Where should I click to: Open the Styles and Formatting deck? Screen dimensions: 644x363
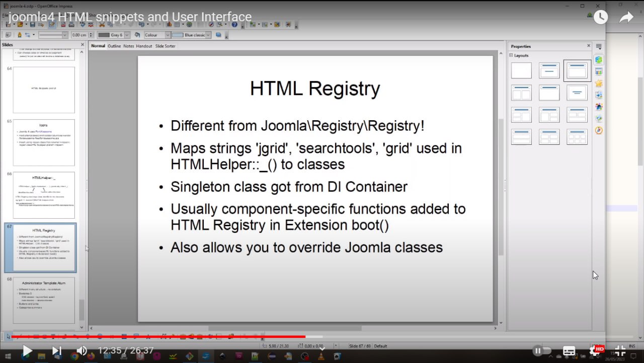pos(599,107)
